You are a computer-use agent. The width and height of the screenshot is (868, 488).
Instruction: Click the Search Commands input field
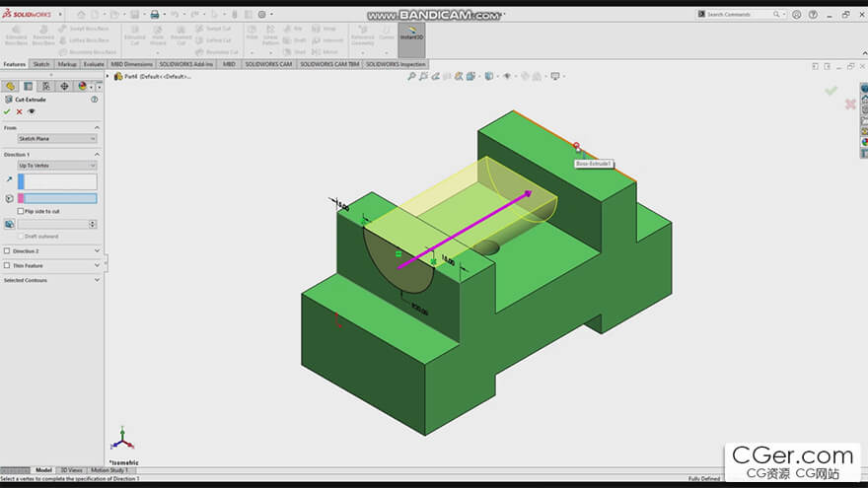[738, 15]
